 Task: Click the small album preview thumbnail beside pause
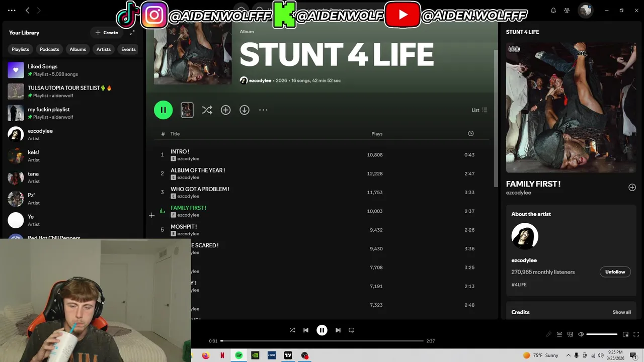[x=187, y=110]
